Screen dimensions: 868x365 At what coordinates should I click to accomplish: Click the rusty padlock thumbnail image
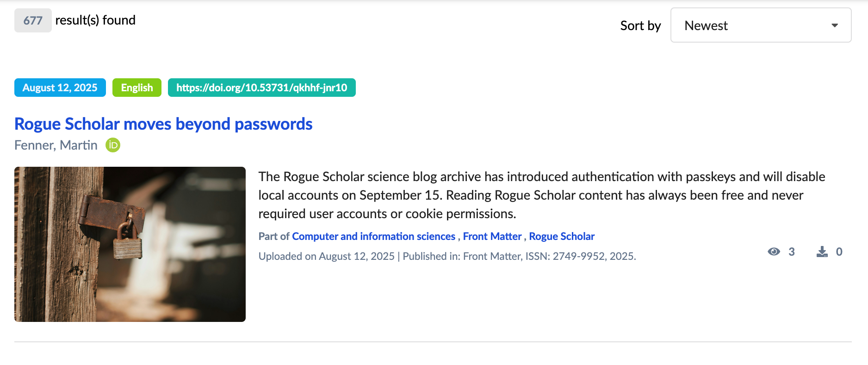pos(130,244)
